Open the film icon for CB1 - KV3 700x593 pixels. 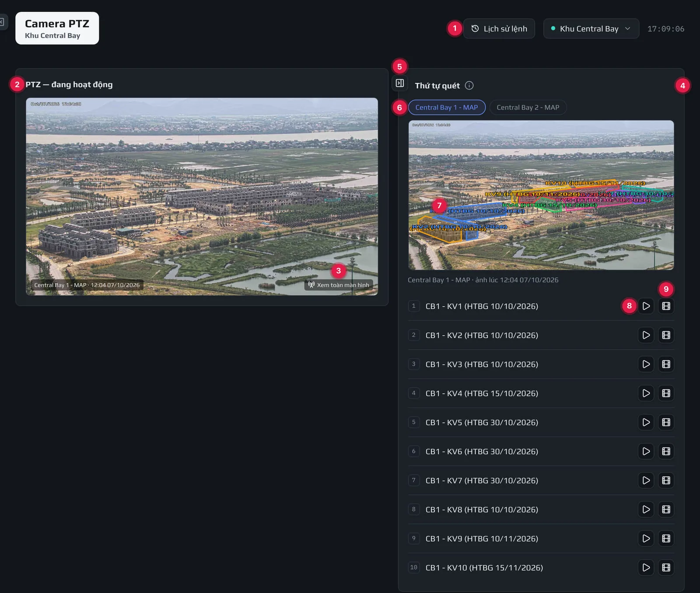[666, 364]
